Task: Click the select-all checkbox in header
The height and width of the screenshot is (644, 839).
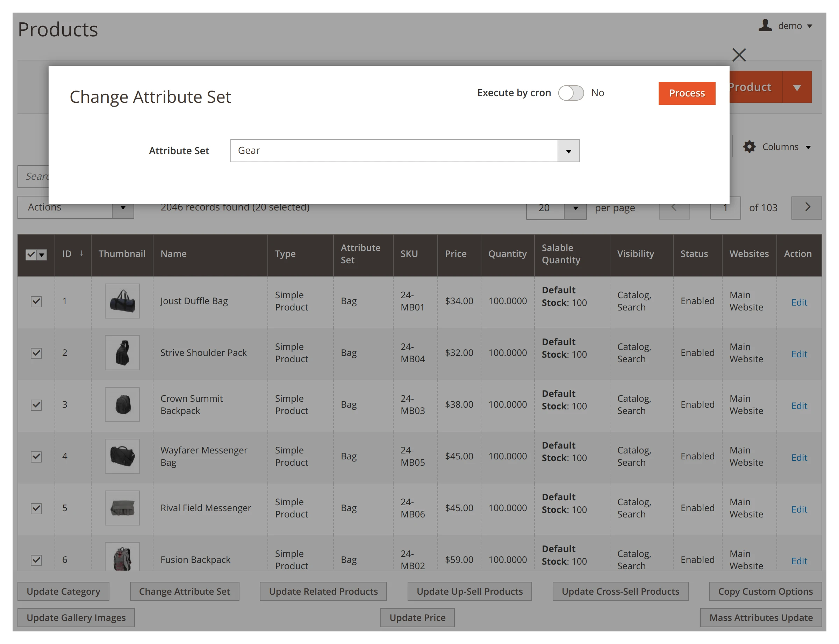Action: tap(31, 254)
